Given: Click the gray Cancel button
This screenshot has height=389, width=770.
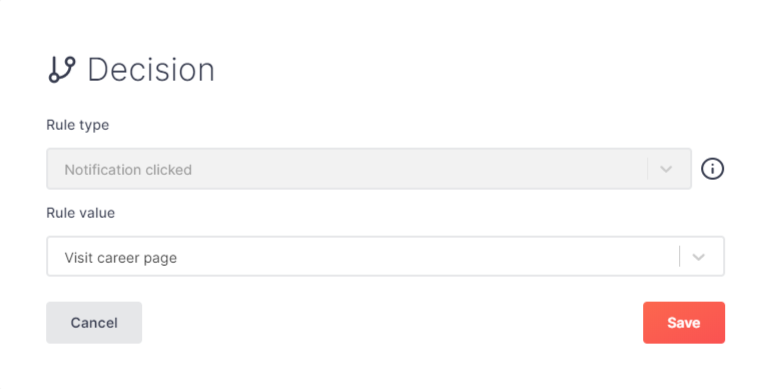Looking at the screenshot, I should tap(94, 323).
